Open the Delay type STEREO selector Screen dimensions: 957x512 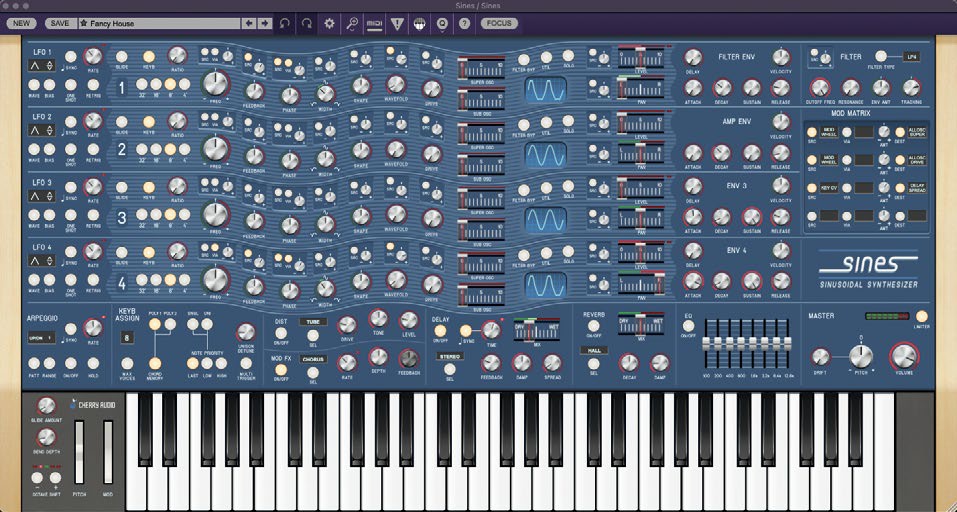450,356
